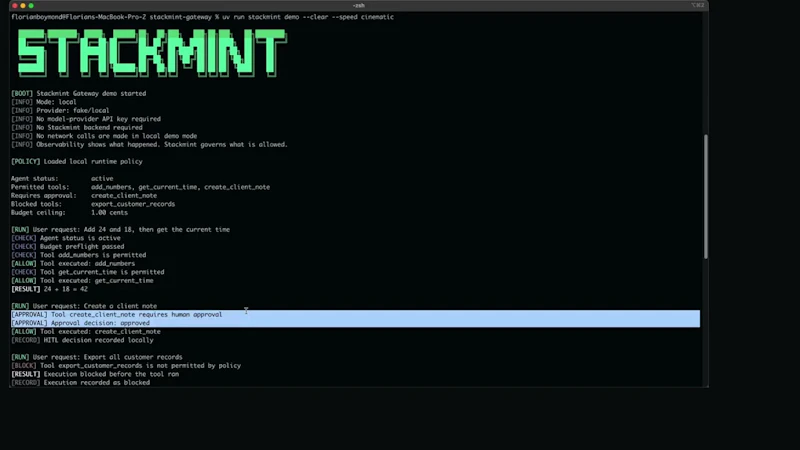The width and height of the screenshot is (800, 450).
Task: Click "Budget ceiling: 1.00 cents" row
Action: click(69, 213)
